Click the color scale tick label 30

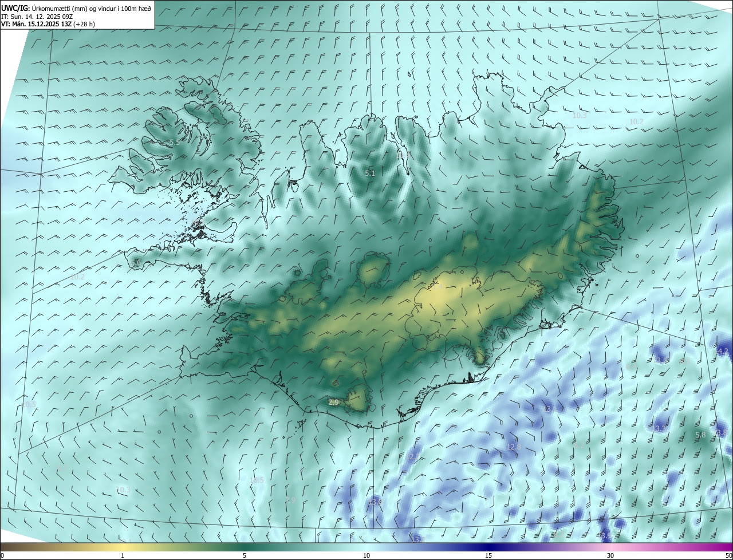coord(610,556)
